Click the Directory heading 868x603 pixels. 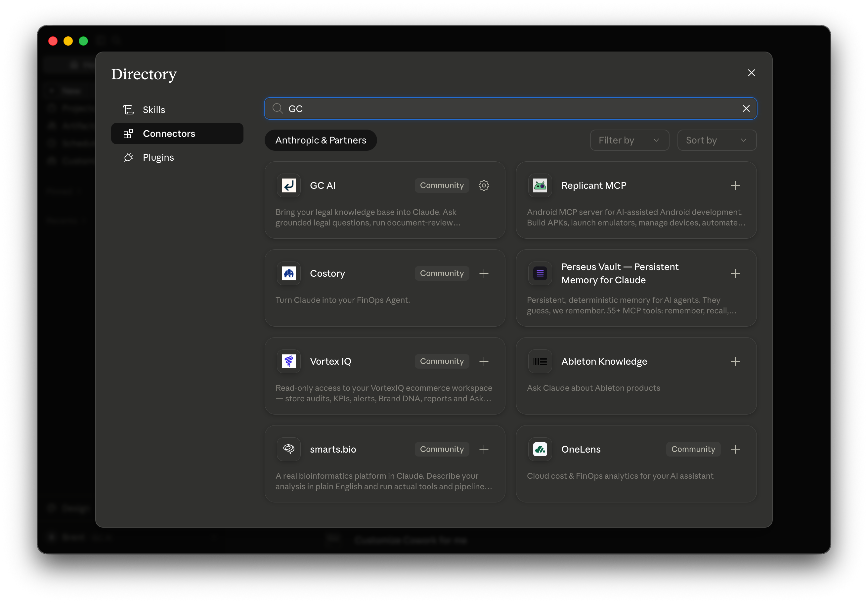(144, 74)
